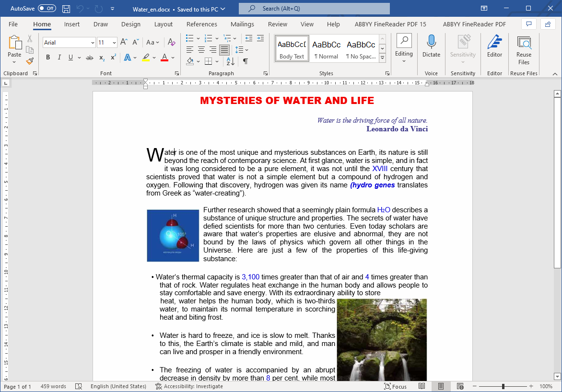Open the Change Case Aa dropdown

[152, 42]
